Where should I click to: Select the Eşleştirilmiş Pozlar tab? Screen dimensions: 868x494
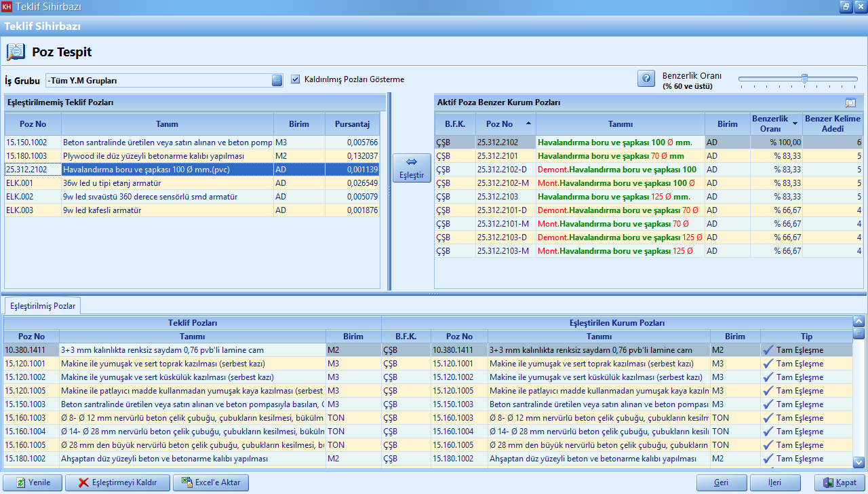42,306
